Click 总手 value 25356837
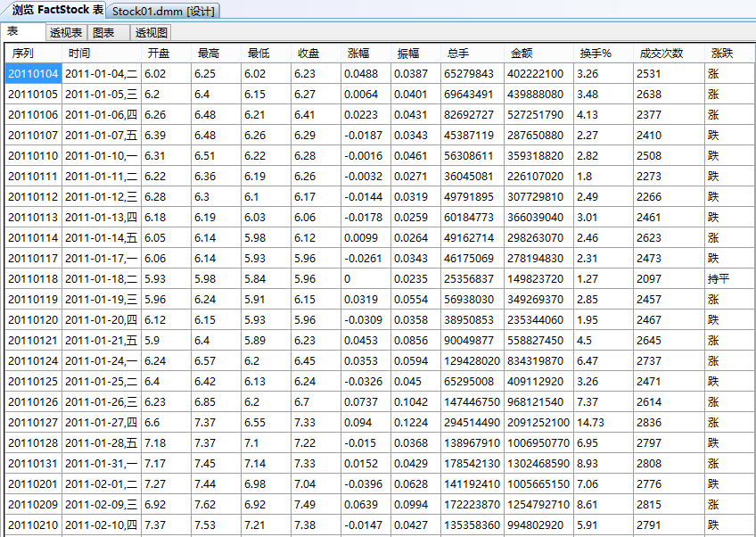 click(472, 279)
